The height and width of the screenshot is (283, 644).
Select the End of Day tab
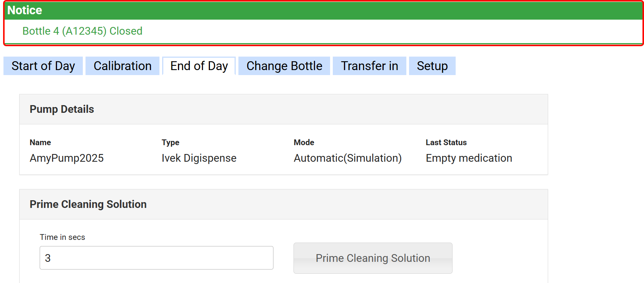pos(199,66)
